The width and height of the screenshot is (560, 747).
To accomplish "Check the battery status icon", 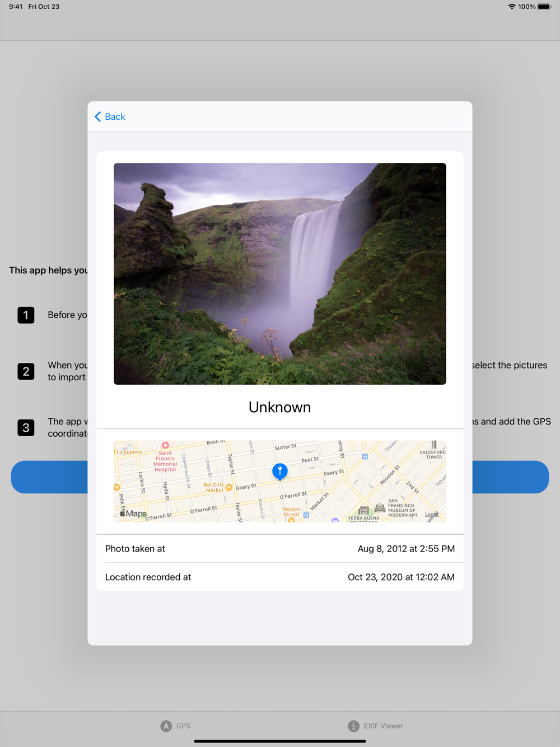I will click(544, 7).
